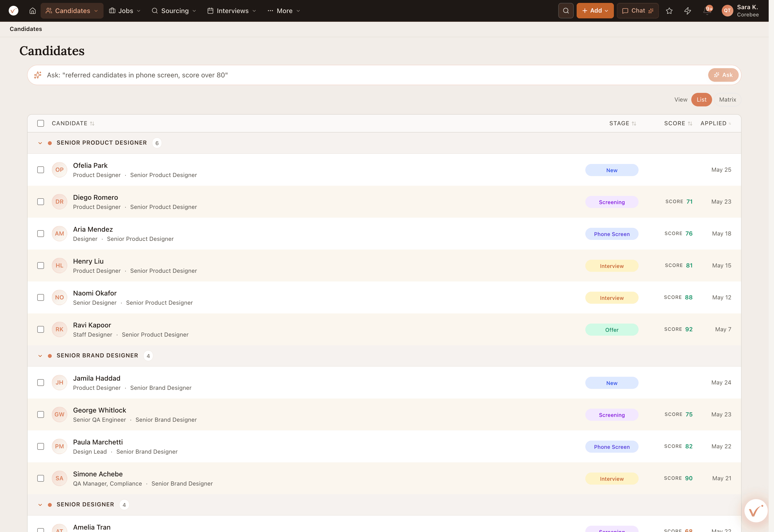
Task: Open the search magnifier button
Action: point(566,11)
